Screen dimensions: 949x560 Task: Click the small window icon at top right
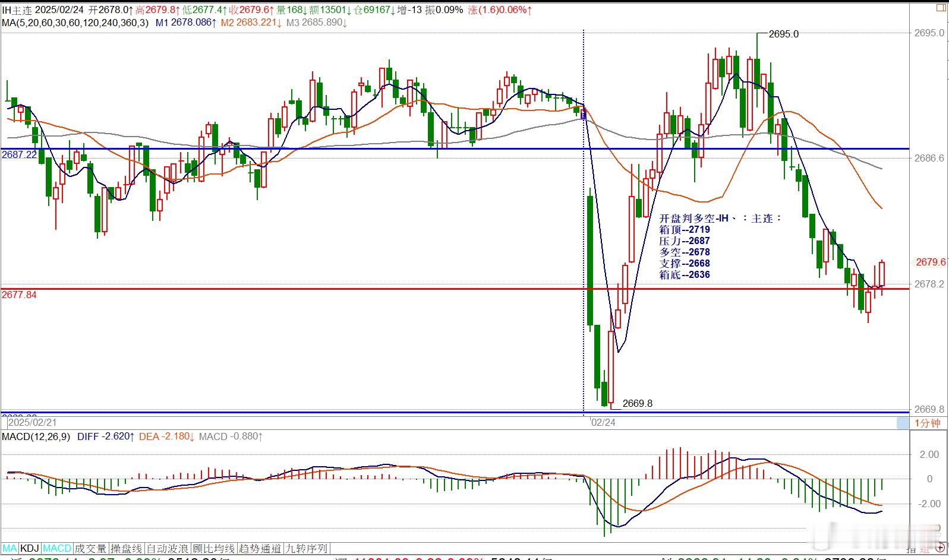tap(941, 8)
